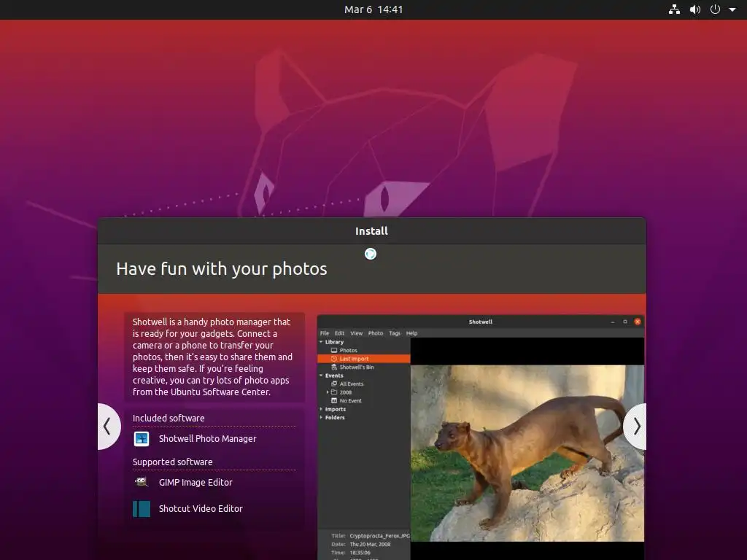Click the Photos library icon
The width and height of the screenshot is (747, 560).
coord(334,351)
